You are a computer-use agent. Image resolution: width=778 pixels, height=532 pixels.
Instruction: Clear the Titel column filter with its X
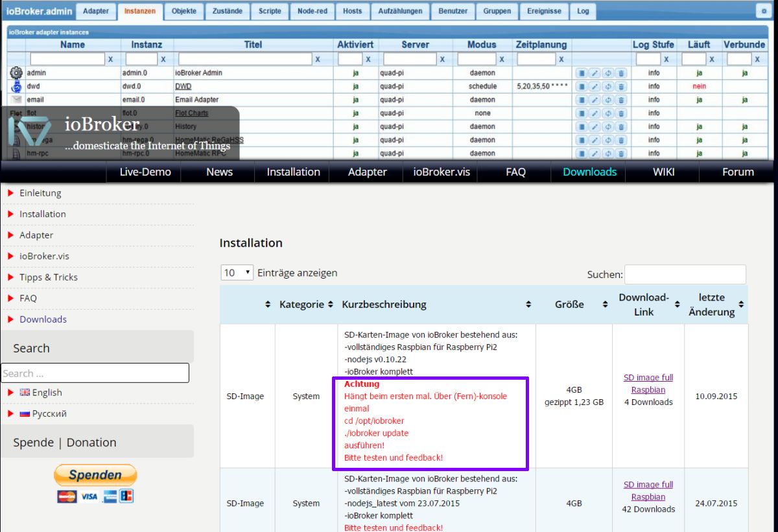pos(318,59)
